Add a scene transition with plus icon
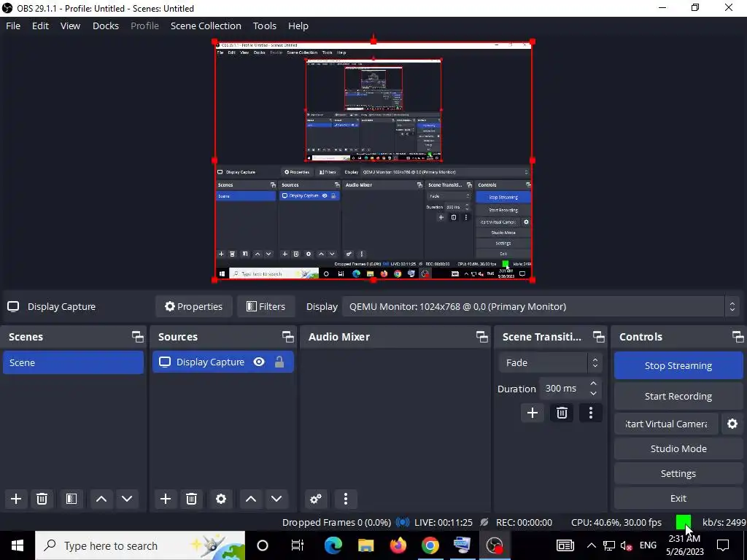This screenshot has height=560, width=747. coord(532,413)
